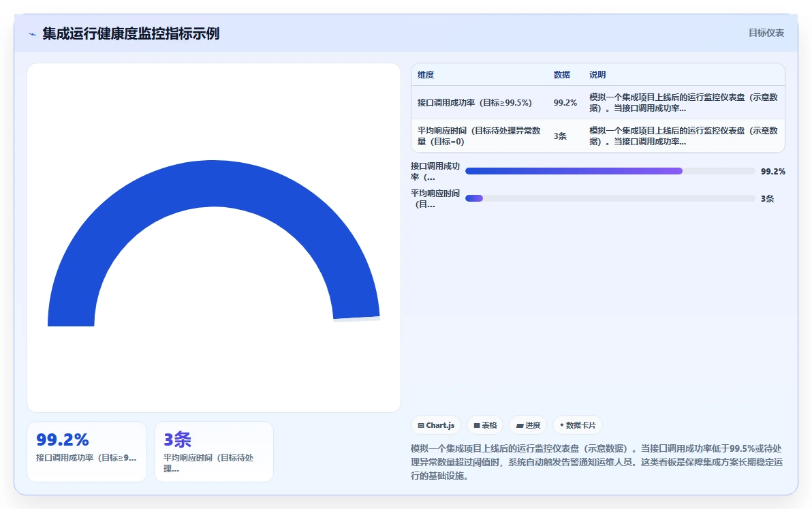Click the 平均响应时间 progress bar
Screen dimensions: 812x509
(x=610, y=198)
